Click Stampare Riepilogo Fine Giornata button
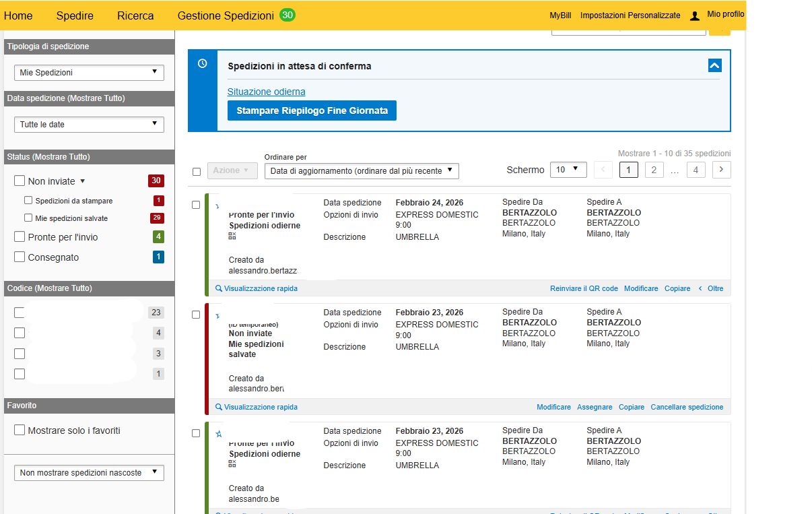Image resolution: width=812 pixels, height=514 pixels. pyautogui.click(x=312, y=110)
